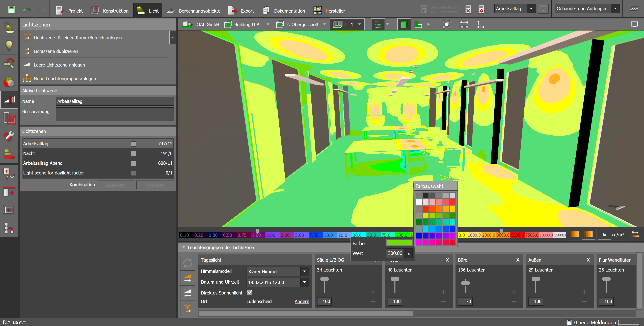Click the Wert 200.00 input field
This screenshot has height=326, width=644.
(395, 253)
